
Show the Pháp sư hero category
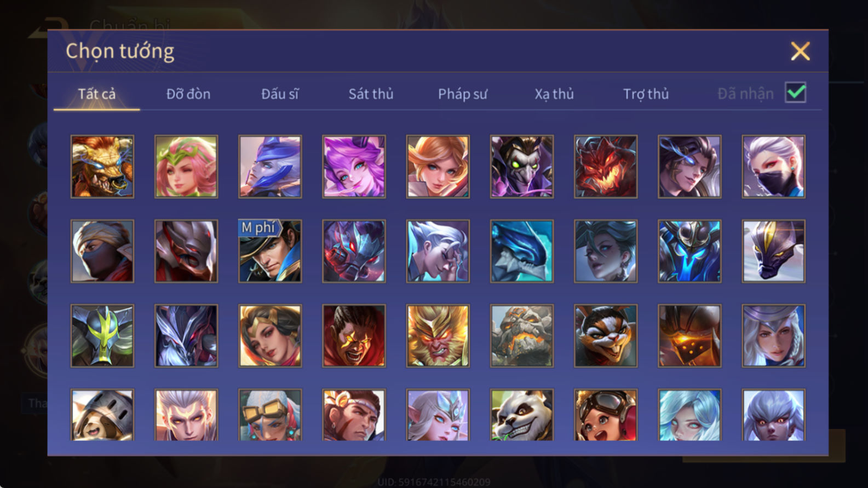462,94
